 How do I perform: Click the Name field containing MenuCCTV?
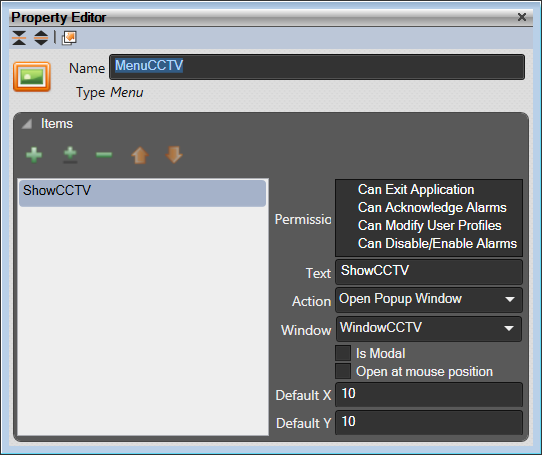pos(317,67)
